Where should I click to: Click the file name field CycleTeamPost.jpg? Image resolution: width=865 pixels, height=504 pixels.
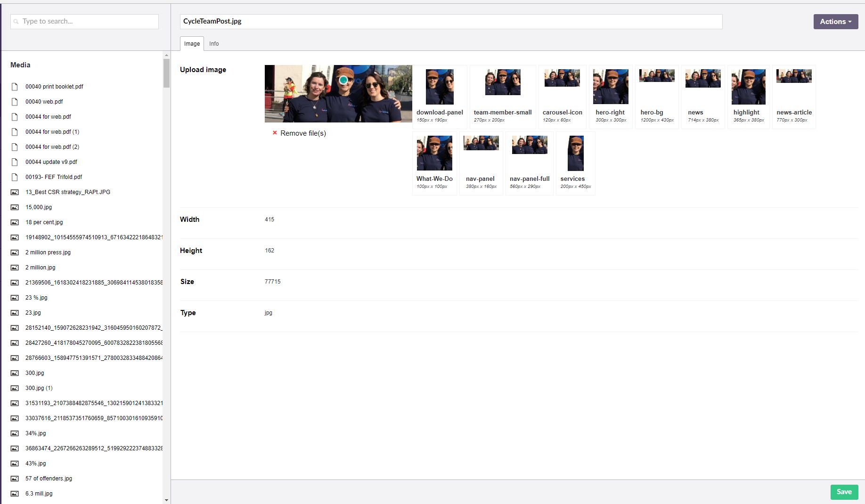[450, 22]
